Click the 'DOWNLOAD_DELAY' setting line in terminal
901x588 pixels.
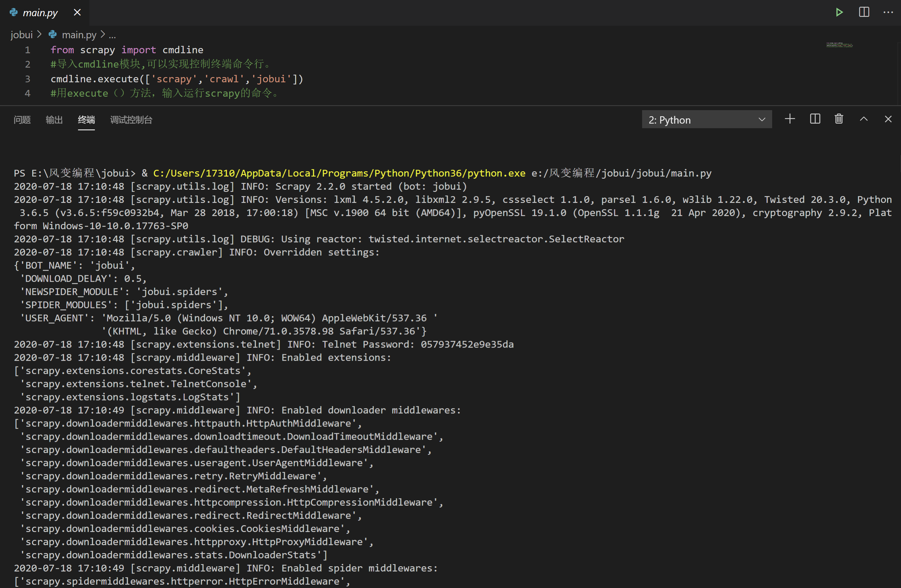click(83, 278)
